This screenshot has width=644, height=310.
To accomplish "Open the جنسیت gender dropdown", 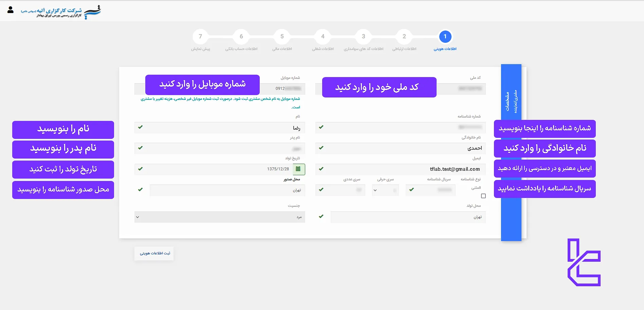I will tap(220, 217).
